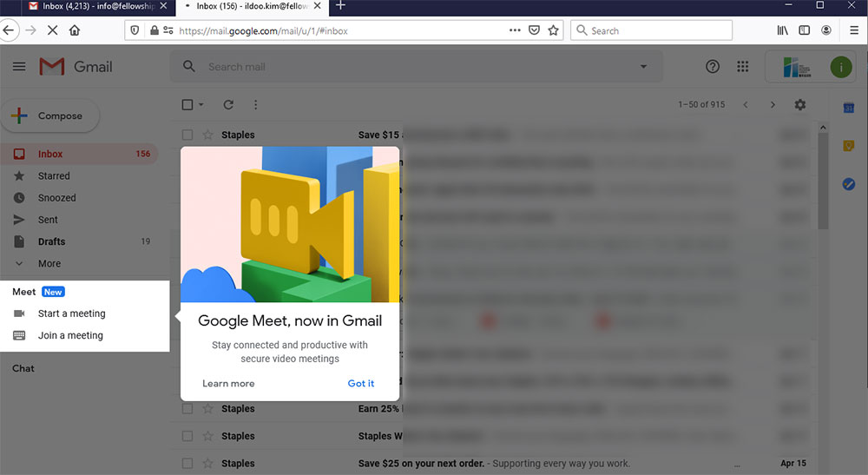Go to older messages page
This screenshot has height=475, width=868.
pos(773,104)
